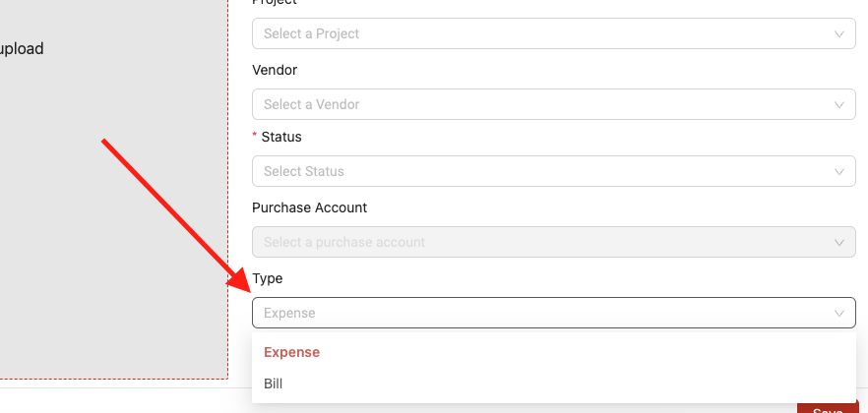Click the Select a purchase account box

(x=553, y=242)
